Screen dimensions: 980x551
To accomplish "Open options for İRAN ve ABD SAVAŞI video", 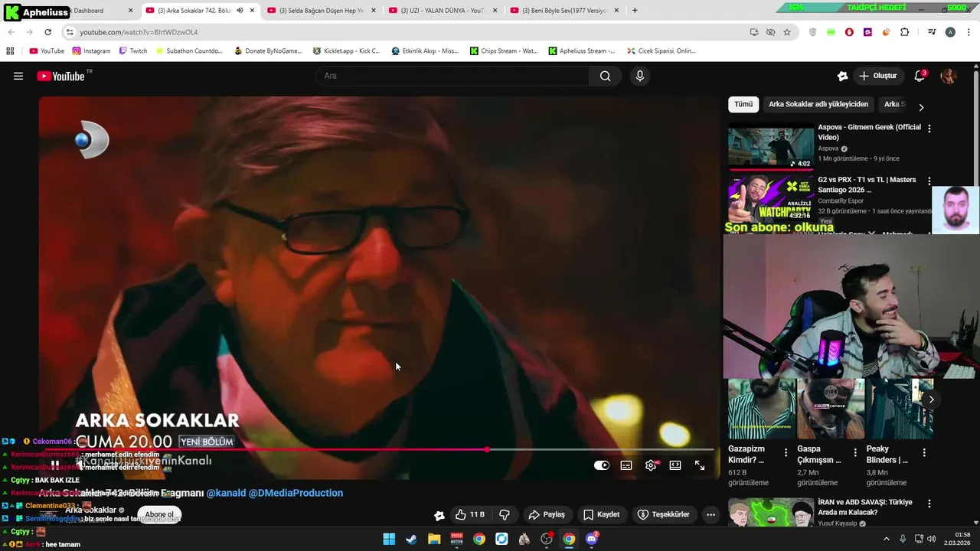I will click(x=929, y=504).
